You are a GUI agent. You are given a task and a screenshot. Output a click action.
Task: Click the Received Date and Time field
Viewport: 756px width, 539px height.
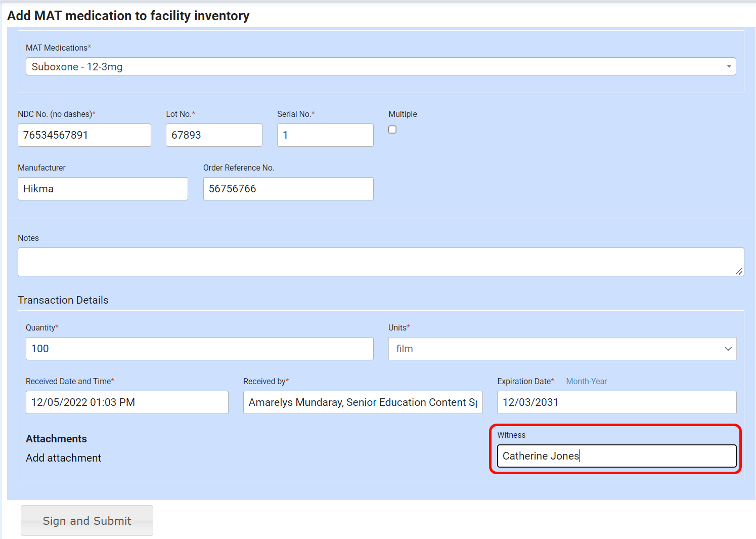click(x=126, y=402)
